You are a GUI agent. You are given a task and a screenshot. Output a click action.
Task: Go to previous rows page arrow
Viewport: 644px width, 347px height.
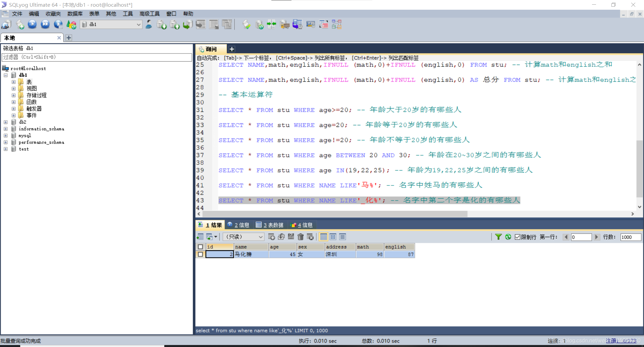coord(566,237)
